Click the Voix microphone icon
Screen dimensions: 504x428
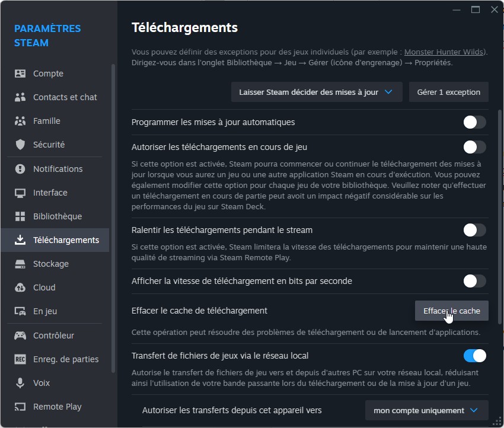(20, 382)
